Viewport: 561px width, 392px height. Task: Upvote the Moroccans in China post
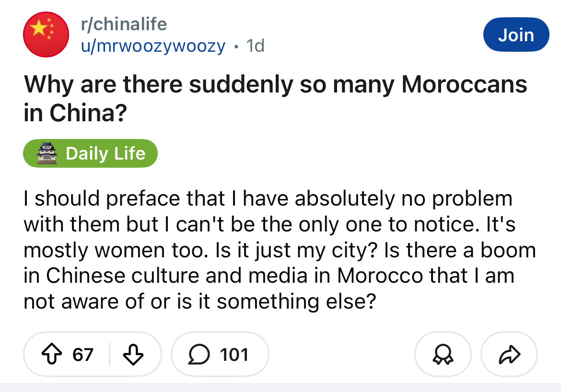(x=52, y=354)
